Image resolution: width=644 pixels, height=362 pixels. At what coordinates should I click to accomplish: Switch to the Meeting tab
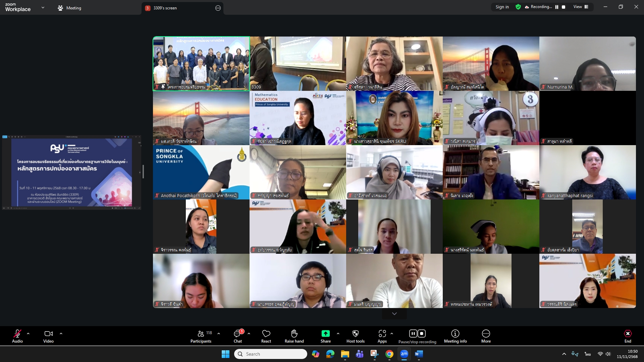click(70, 8)
